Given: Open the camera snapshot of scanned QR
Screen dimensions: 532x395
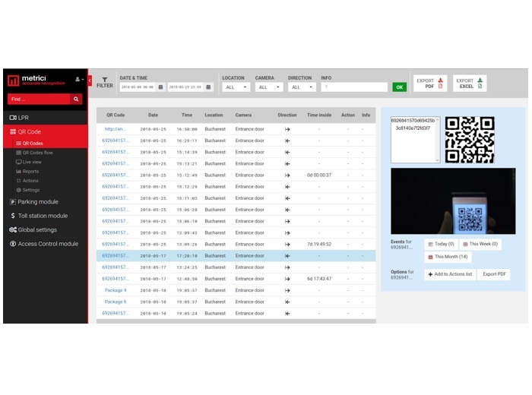Looking at the screenshot, I should [453, 201].
